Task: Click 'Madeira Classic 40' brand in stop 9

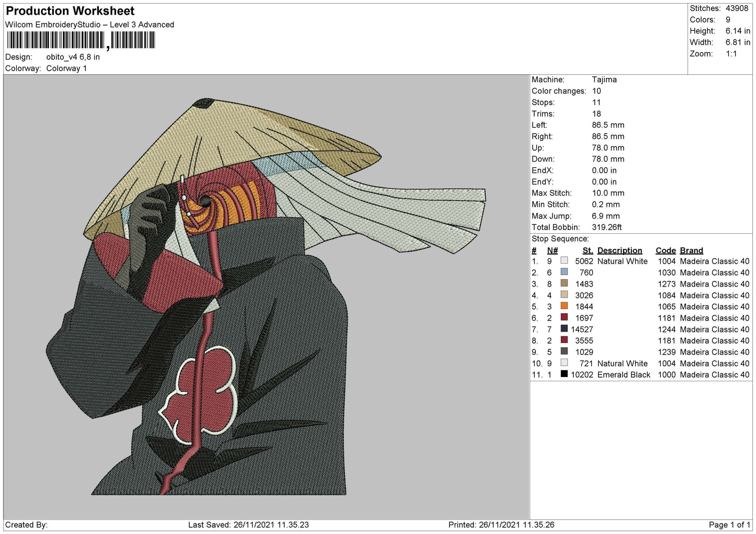Action: (x=715, y=352)
